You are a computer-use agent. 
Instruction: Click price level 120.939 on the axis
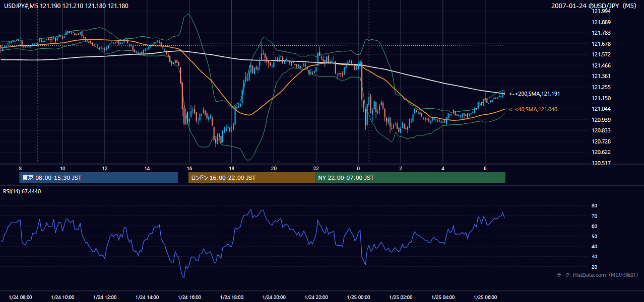[601, 120]
